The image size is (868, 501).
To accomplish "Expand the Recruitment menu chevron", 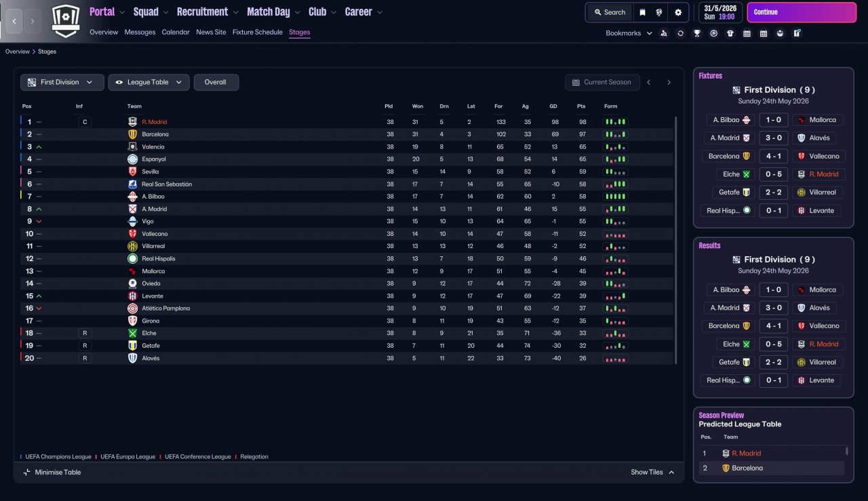I will coord(235,12).
